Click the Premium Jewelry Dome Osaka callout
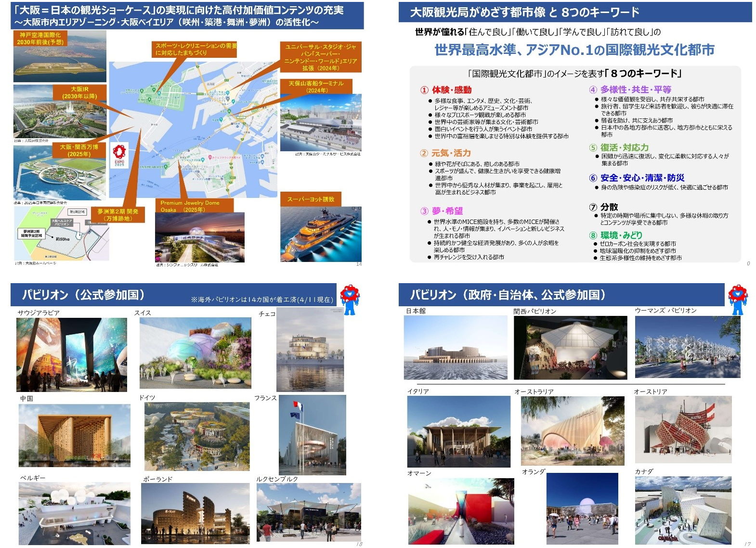Screen dimensions: 756x548 [x=194, y=206]
